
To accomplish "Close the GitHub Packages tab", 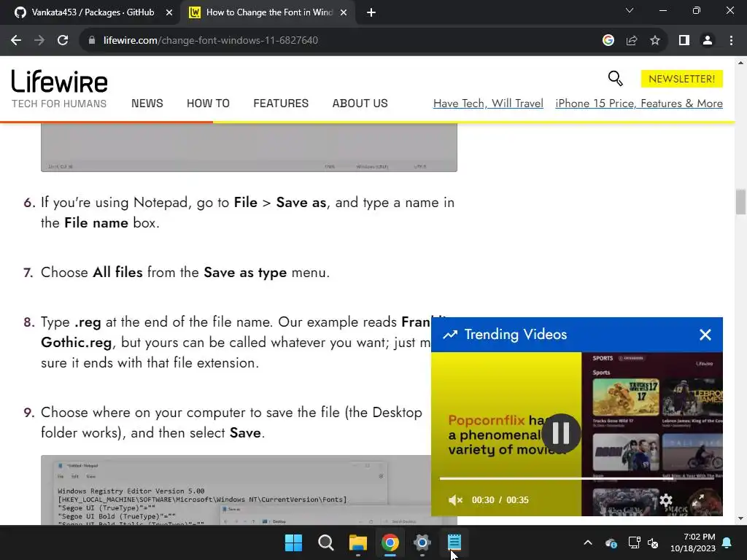I will [169, 12].
